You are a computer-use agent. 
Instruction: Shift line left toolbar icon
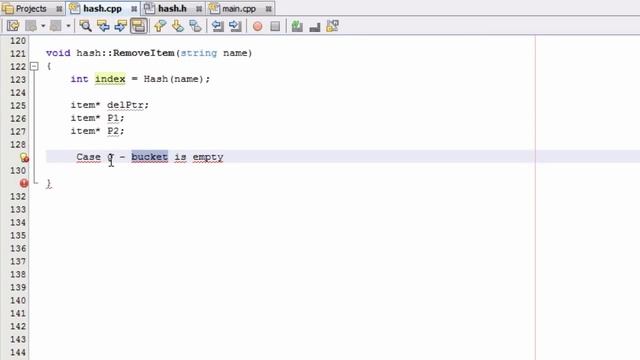(x=218, y=26)
